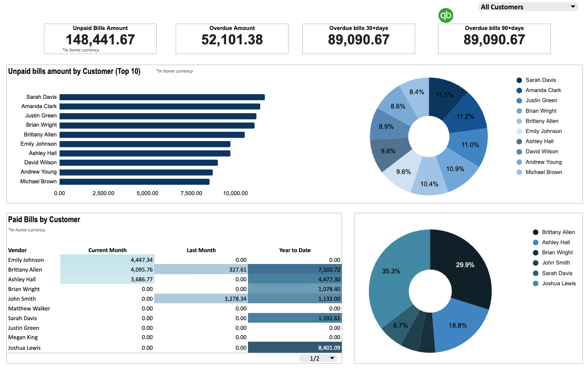Click the Michael Brown bar in the bar chart
The width and height of the screenshot is (588, 370).
pos(134,182)
